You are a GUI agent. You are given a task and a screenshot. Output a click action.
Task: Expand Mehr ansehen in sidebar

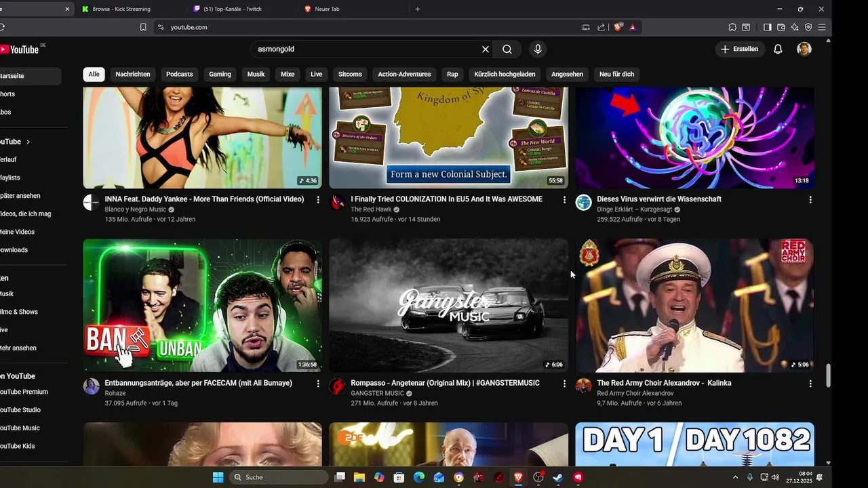coord(18,348)
